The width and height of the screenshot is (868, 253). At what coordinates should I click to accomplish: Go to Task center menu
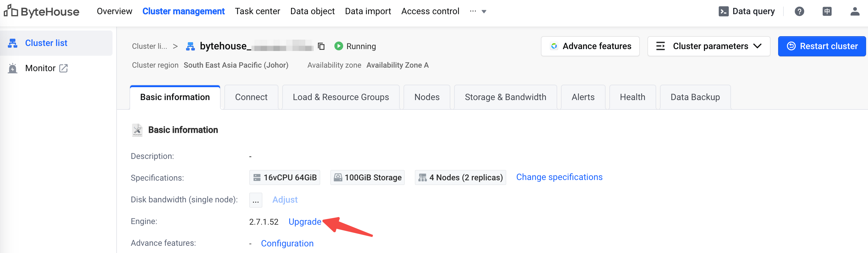coord(257,11)
